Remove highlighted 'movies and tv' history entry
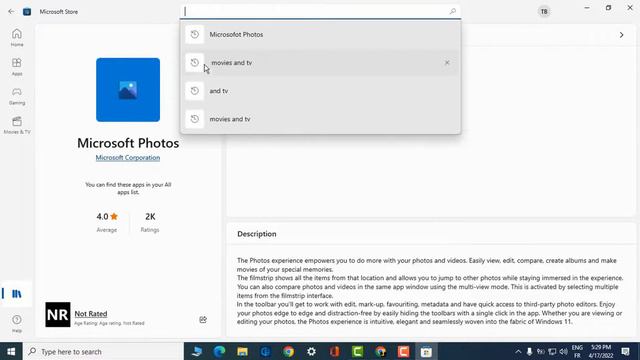Viewport: 640px width, 360px height. (447, 63)
